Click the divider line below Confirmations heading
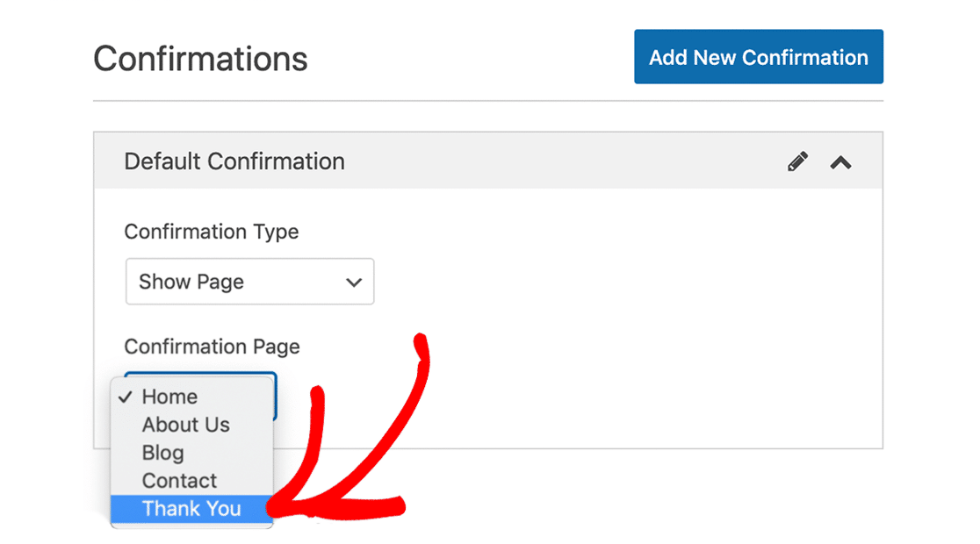This screenshot has width=980, height=544. coord(488,101)
